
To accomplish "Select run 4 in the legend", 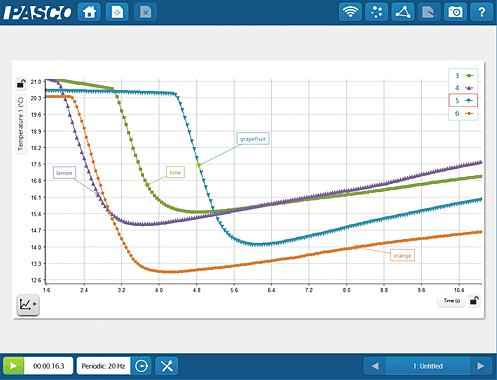I will (463, 88).
